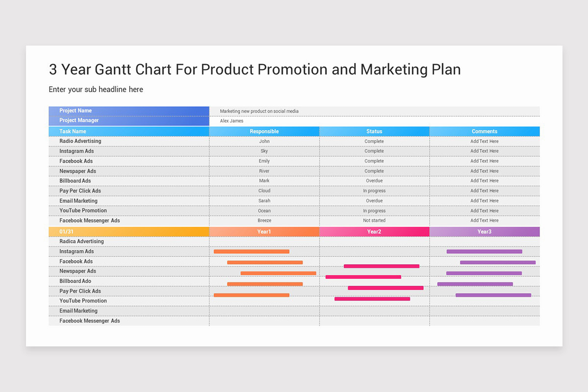This screenshot has height=392, width=588.
Task: Click the chart title text
Action: pos(254,69)
